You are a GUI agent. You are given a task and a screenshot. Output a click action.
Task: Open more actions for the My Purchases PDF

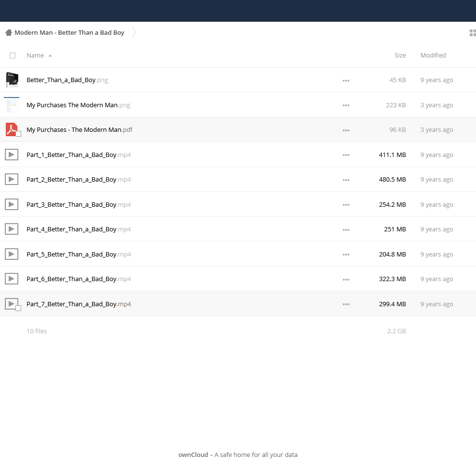(x=346, y=130)
